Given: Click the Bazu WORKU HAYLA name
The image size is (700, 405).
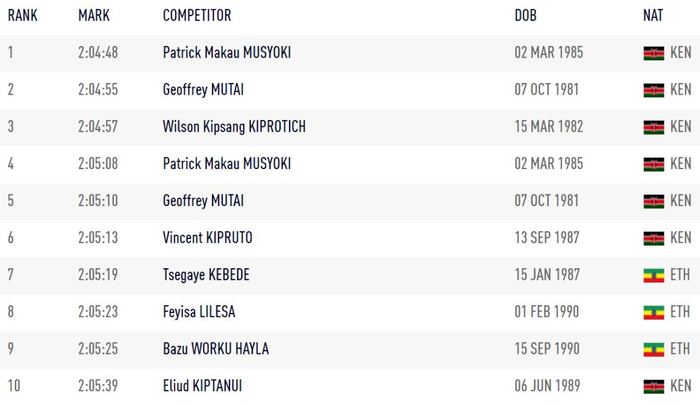Looking at the screenshot, I should (215, 349).
